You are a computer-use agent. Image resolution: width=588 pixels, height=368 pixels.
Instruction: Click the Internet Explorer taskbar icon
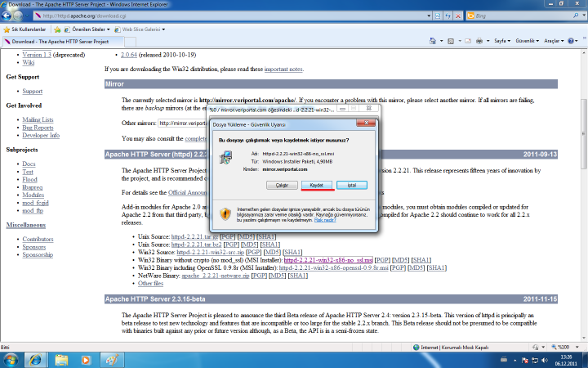click(x=36, y=360)
